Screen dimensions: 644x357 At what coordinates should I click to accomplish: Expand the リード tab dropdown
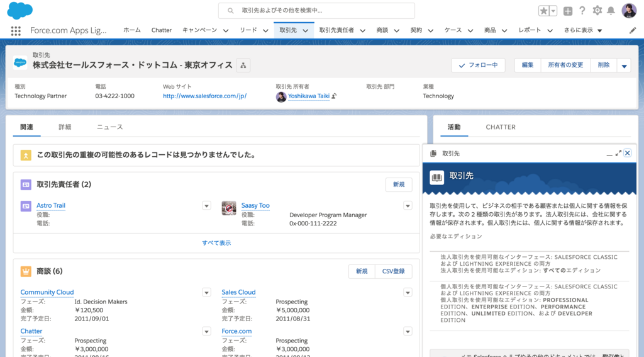pyautogui.click(x=265, y=31)
